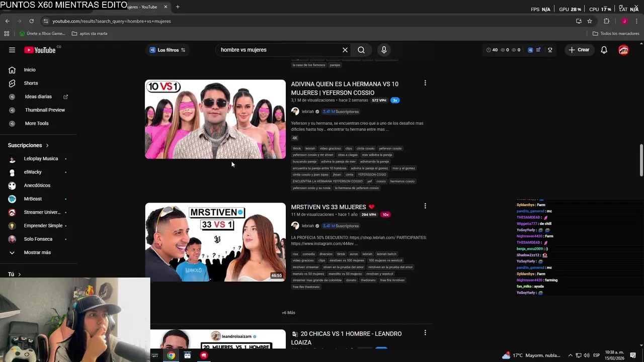The height and width of the screenshot is (362, 644).
Task: Open Ideas diarias in the sidebar
Action: coord(38,97)
